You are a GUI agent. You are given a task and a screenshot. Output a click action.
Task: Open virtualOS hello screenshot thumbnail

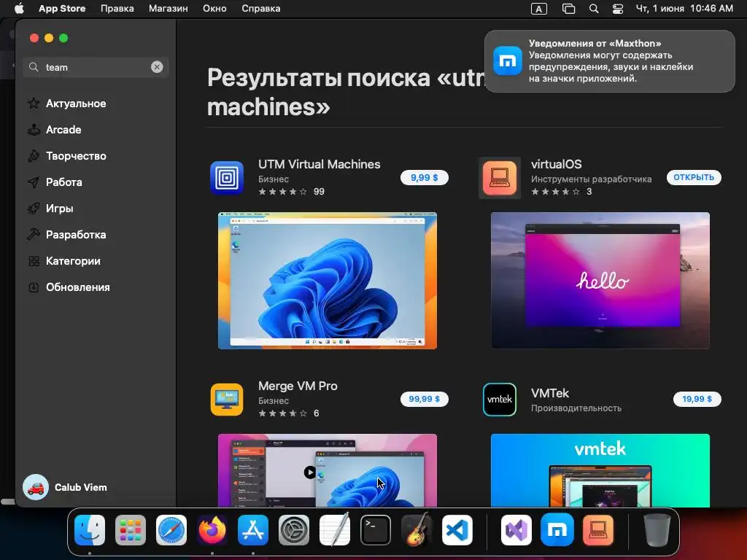click(600, 281)
